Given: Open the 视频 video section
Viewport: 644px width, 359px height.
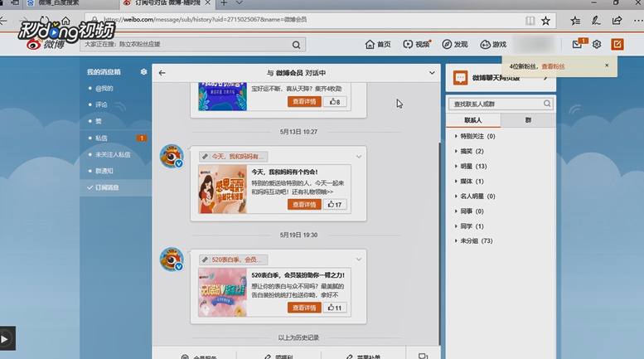Looking at the screenshot, I should pyautogui.click(x=416, y=45).
